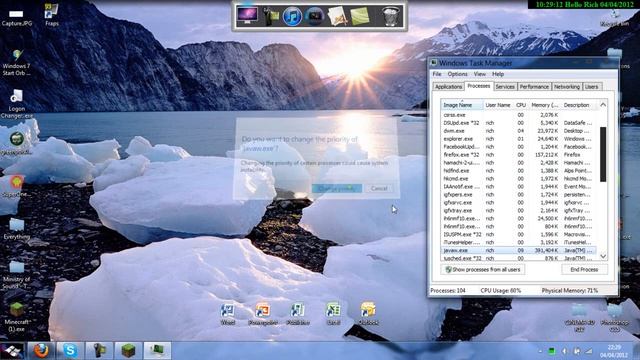Open the documents stack icon in the top dock
The image size is (640, 360).
(337, 17)
